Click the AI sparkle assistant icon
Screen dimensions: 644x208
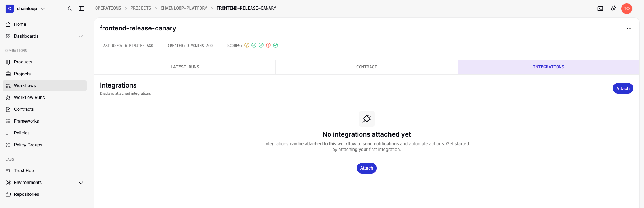pos(613,9)
